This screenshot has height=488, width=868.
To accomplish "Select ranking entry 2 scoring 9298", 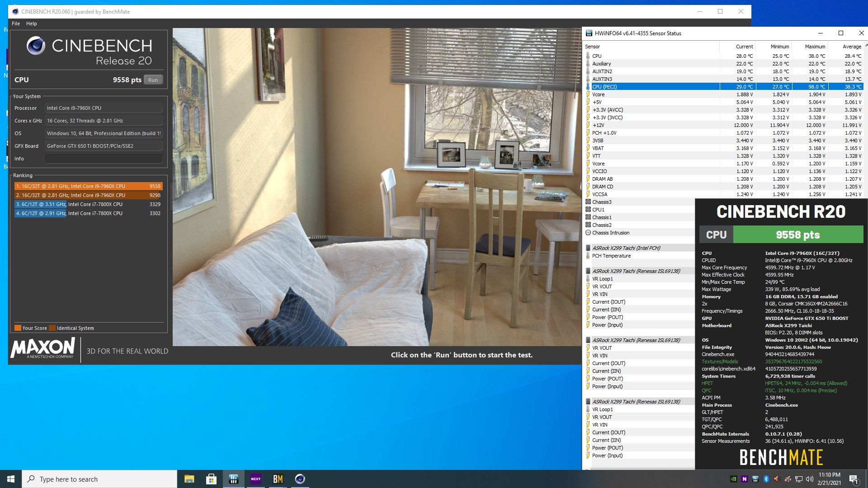I will pyautogui.click(x=88, y=195).
